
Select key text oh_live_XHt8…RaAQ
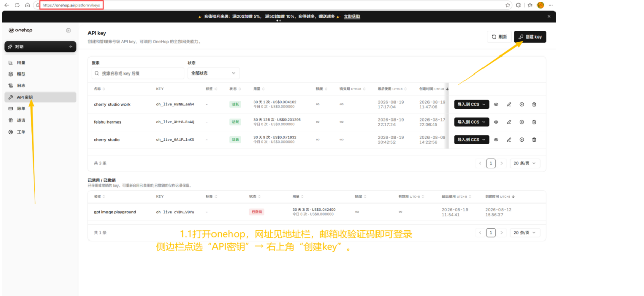[175, 122]
